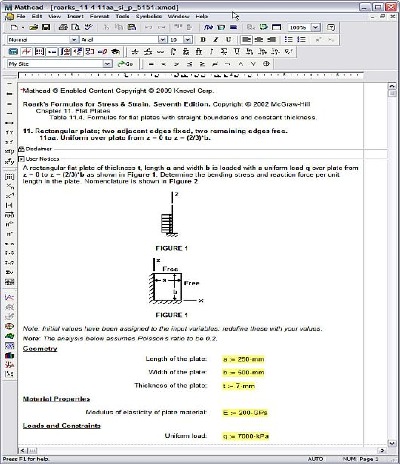Toggle Bold formatting
400x464 pixels.
coord(203,40)
